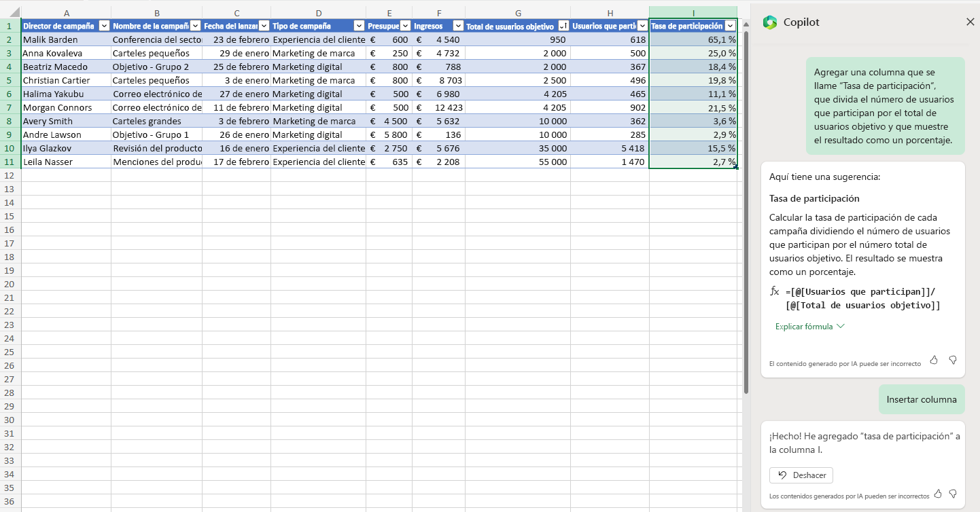
Task: Select cell 'Leila Nasser'
Action: click(x=66, y=162)
